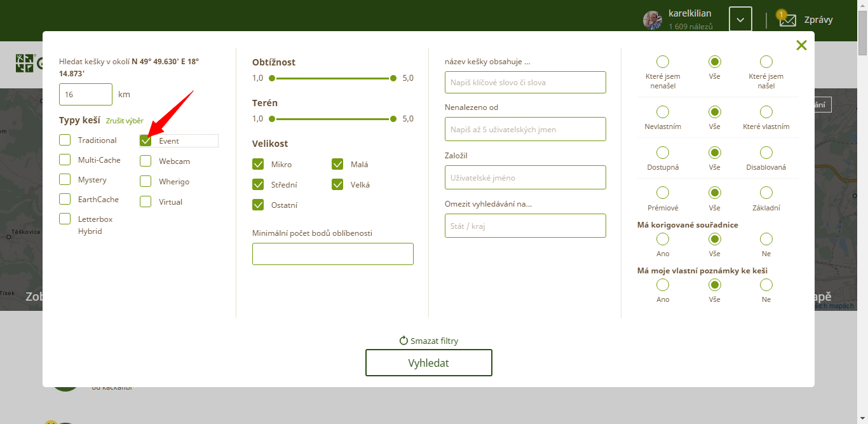Expand the user account dropdown arrow

tap(740, 19)
